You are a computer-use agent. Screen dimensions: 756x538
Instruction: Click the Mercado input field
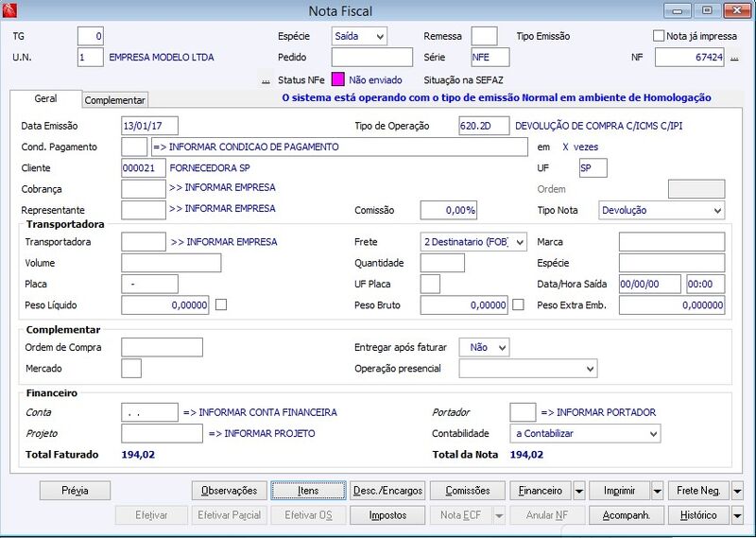click(x=131, y=369)
